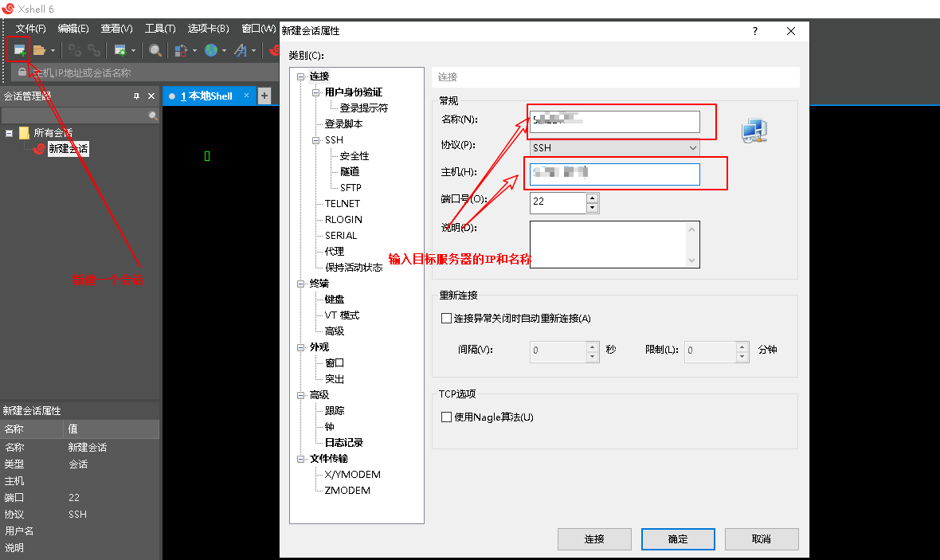940x560 pixels.
Task: Click the magnifier search toolbar icon
Action: [155, 50]
